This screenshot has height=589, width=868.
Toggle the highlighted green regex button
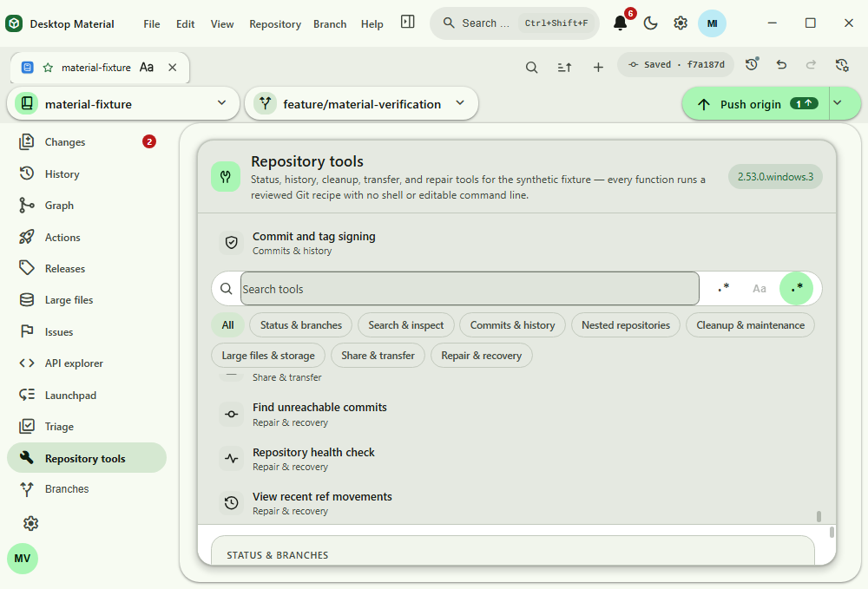(x=796, y=288)
